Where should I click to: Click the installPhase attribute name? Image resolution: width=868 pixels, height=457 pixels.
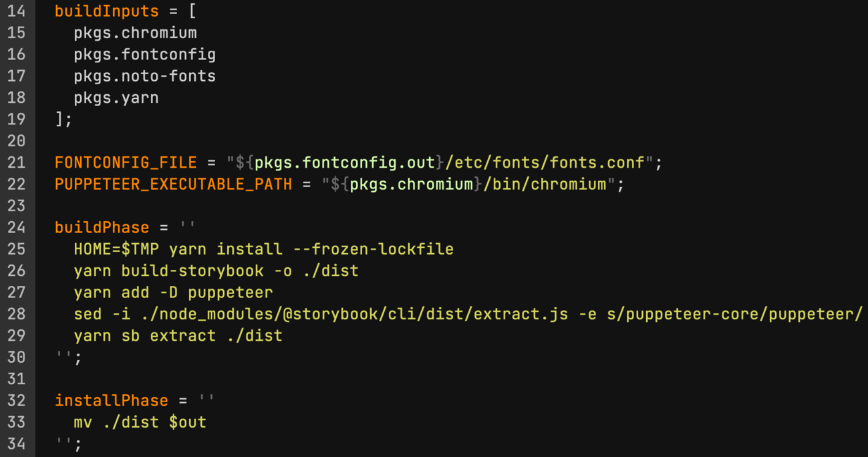(x=112, y=400)
